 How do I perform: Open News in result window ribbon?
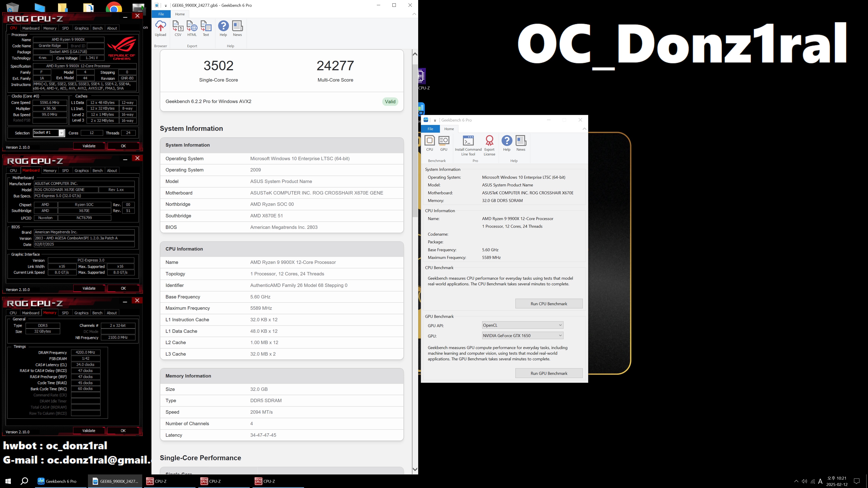(237, 29)
